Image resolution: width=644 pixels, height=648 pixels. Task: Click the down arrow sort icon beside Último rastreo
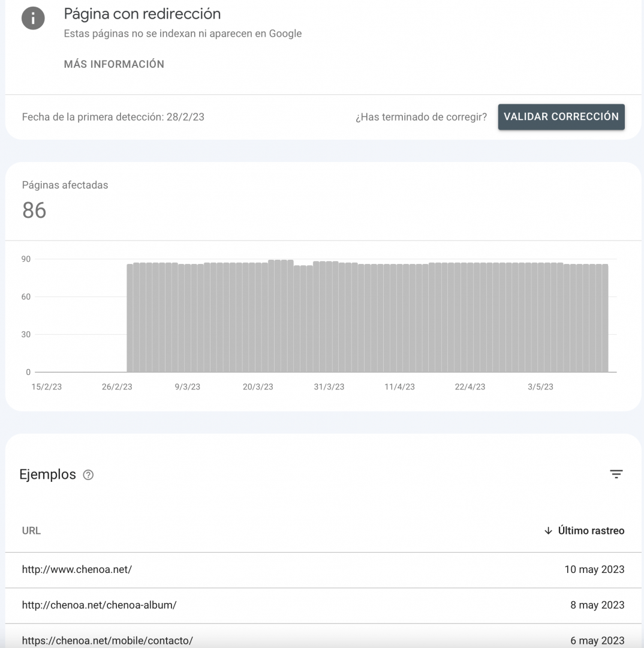[548, 530]
